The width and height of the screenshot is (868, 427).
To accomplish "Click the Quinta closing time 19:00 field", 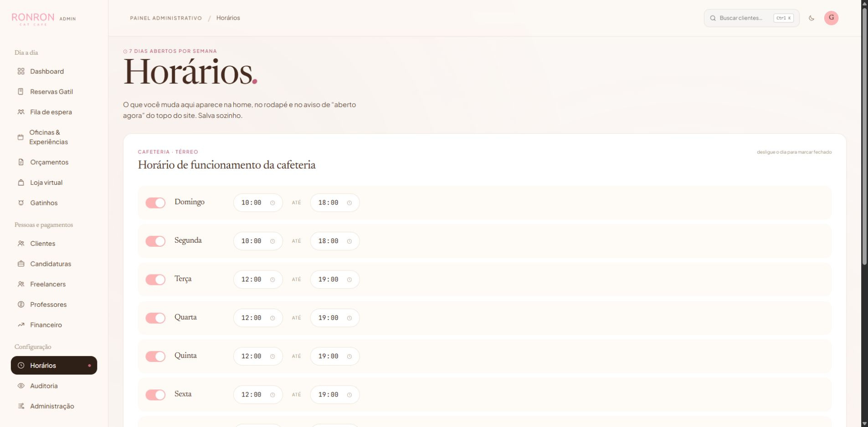I will click(335, 356).
